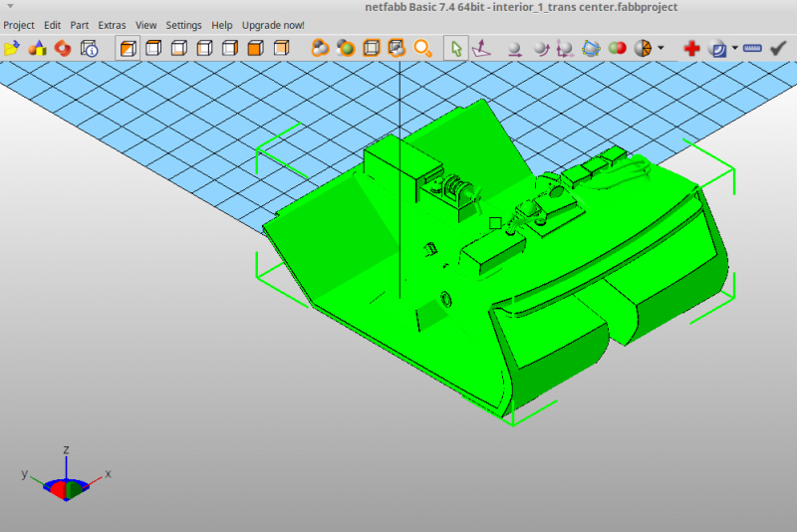
Task: Zoom to all parts icon
Action: tap(320, 48)
